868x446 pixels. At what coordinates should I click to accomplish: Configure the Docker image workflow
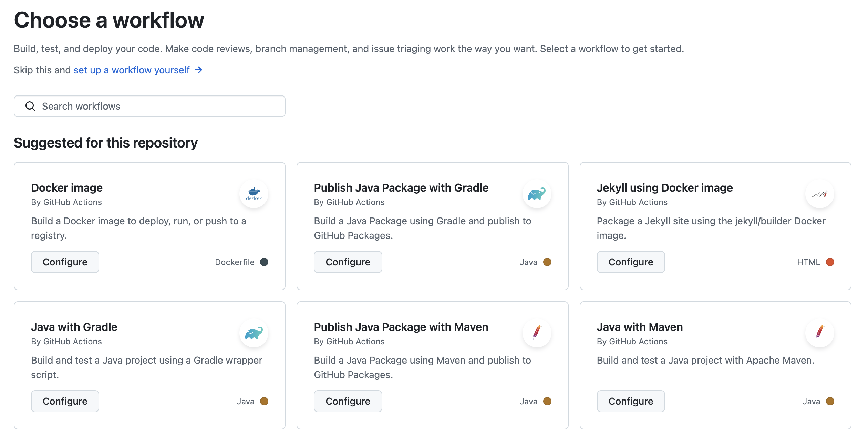pyautogui.click(x=65, y=262)
